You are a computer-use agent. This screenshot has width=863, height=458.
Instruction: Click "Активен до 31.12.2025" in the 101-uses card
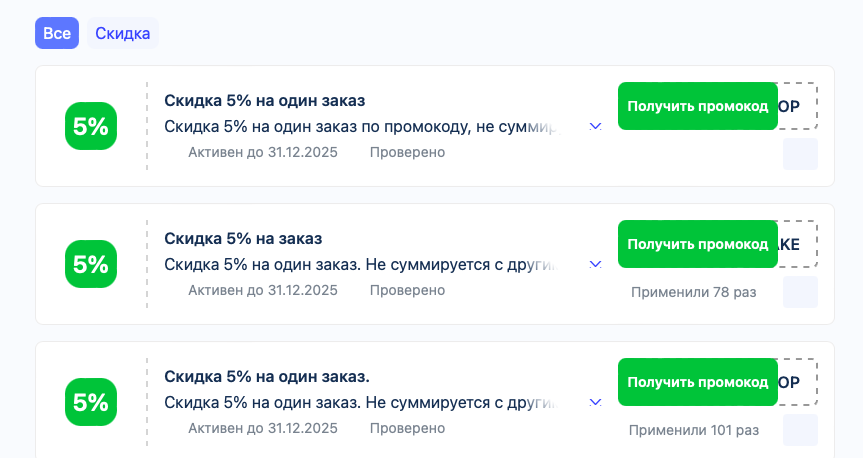pos(263,428)
